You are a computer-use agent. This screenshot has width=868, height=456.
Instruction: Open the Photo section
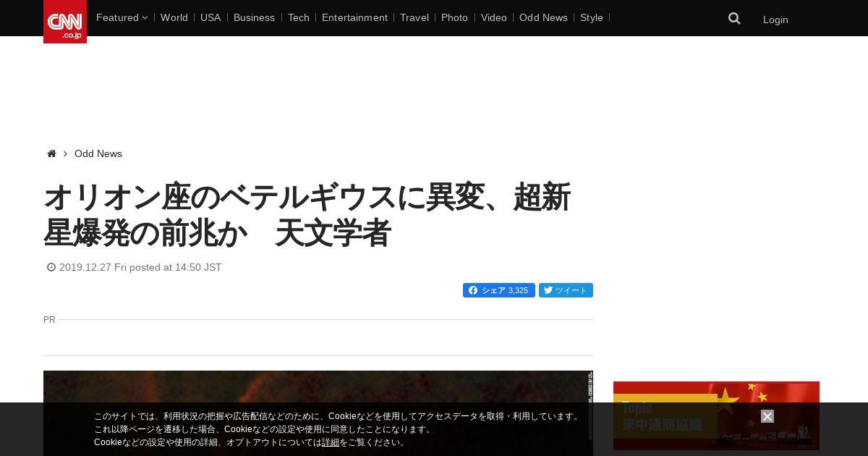pos(454,17)
